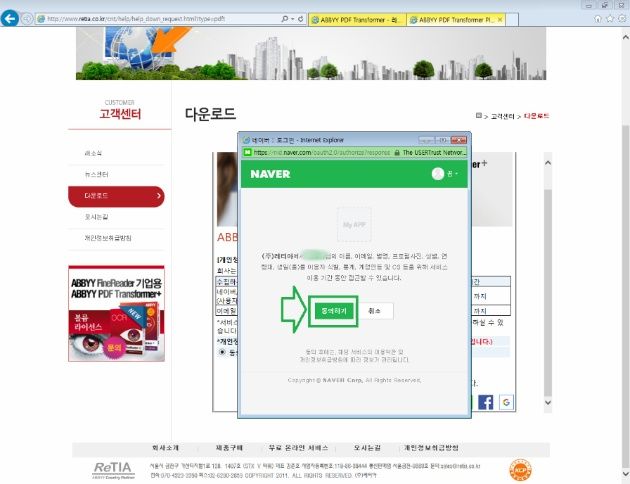Open the browser tools gear icon
630x484 pixels.
pyautogui.click(x=622, y=18)
